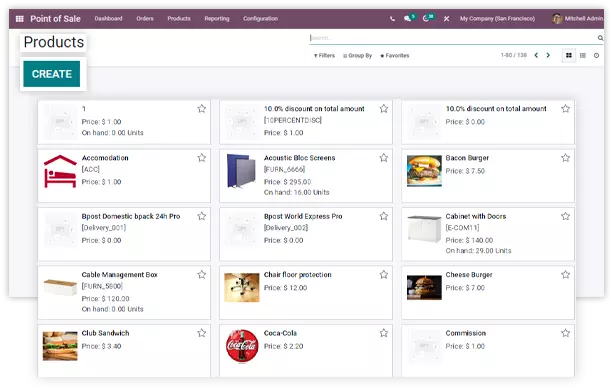Toggle star on product named 1
The height and width of the screenshot is (388, 612).
pos(201,109)
